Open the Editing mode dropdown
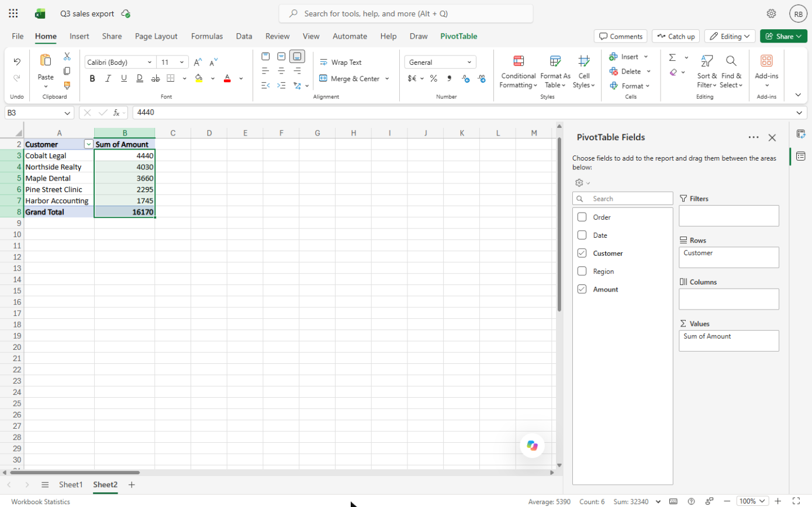812x507 pixels. click(730, 36)
